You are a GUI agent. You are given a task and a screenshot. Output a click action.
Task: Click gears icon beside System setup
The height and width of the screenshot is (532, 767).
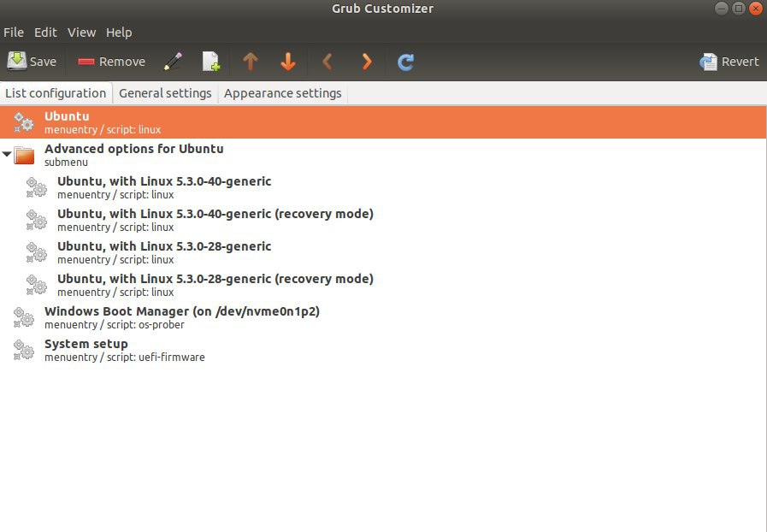(x=23, y=350)
